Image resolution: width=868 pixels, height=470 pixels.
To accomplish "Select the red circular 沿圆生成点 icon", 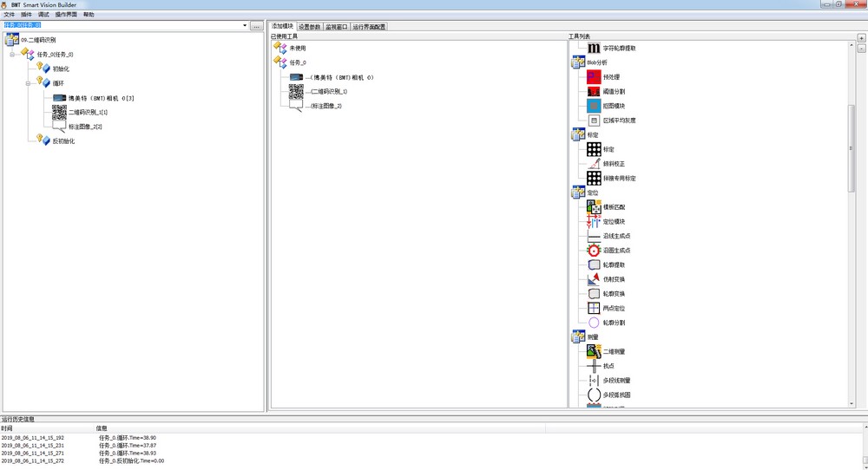I will pyautogui.click(x=594, y=251).
